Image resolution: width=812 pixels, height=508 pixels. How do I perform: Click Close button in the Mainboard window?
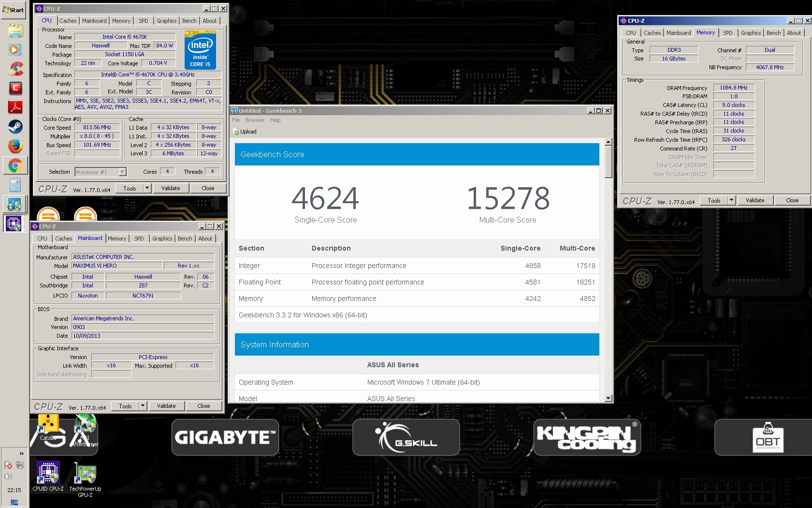pyautogui.click(x=203, y=406)
